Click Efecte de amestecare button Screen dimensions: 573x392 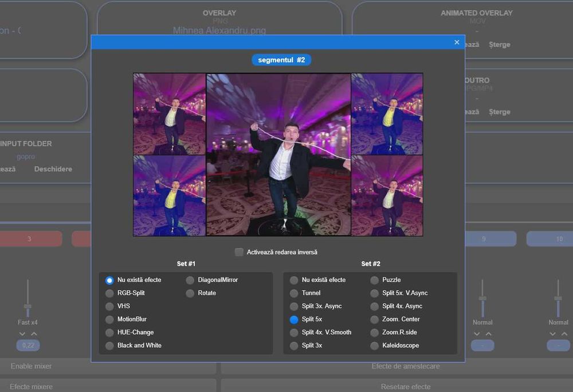[x=397, y=366]
